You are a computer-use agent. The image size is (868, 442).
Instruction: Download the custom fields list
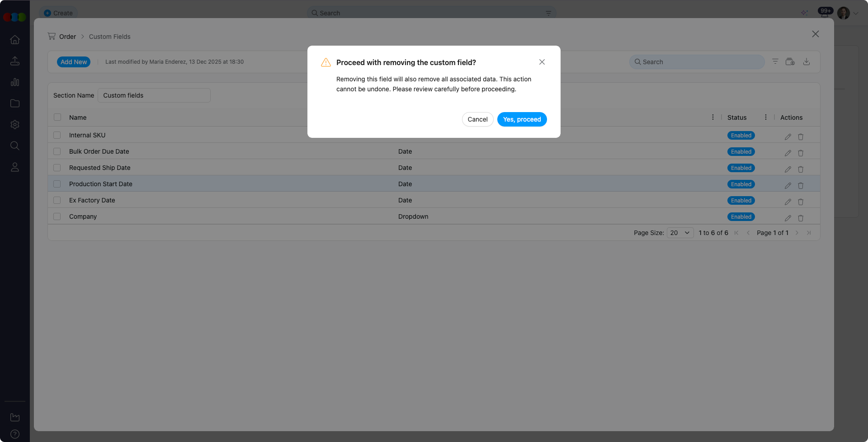click(807, 61)
